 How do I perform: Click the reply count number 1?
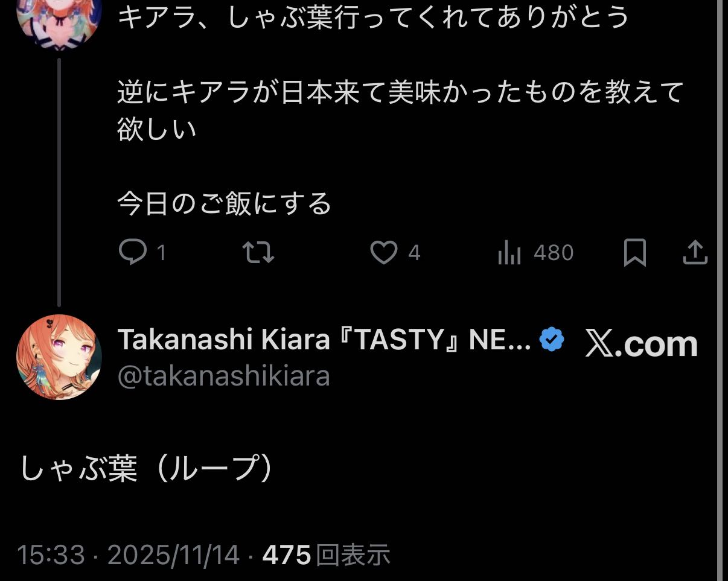pyautogui.click(x=161, y=253)
